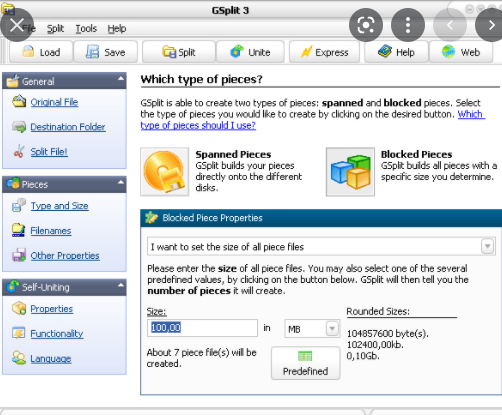Click the Load toolbar button
This screenshot has height=415, width=502.
(41, 52)
